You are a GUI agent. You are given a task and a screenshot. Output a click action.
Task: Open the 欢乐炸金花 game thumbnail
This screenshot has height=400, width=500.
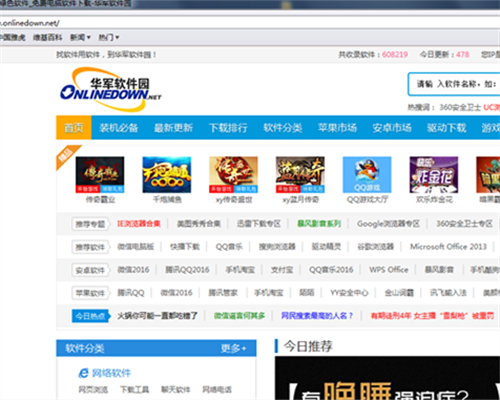[434, 175]
